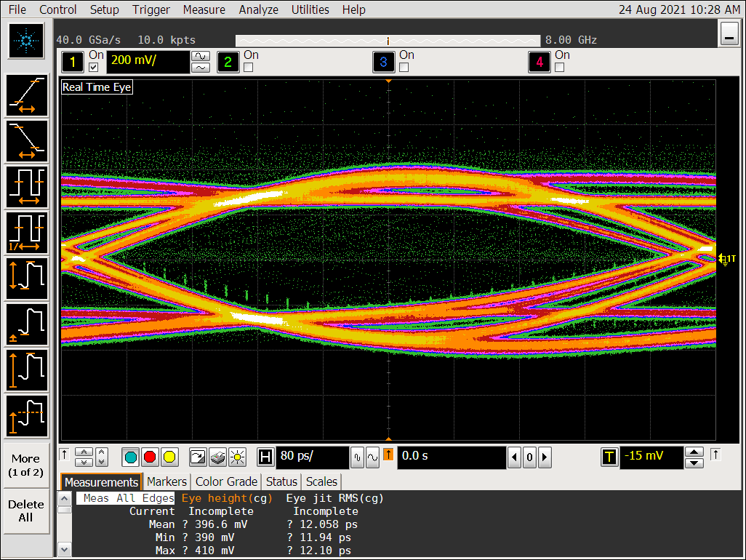746x560 pixels.
Task: Click channel 1 button
Action: tap(73, 62)
